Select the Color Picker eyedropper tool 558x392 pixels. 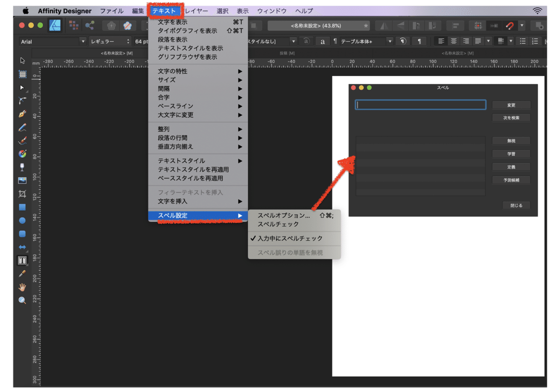22,274
